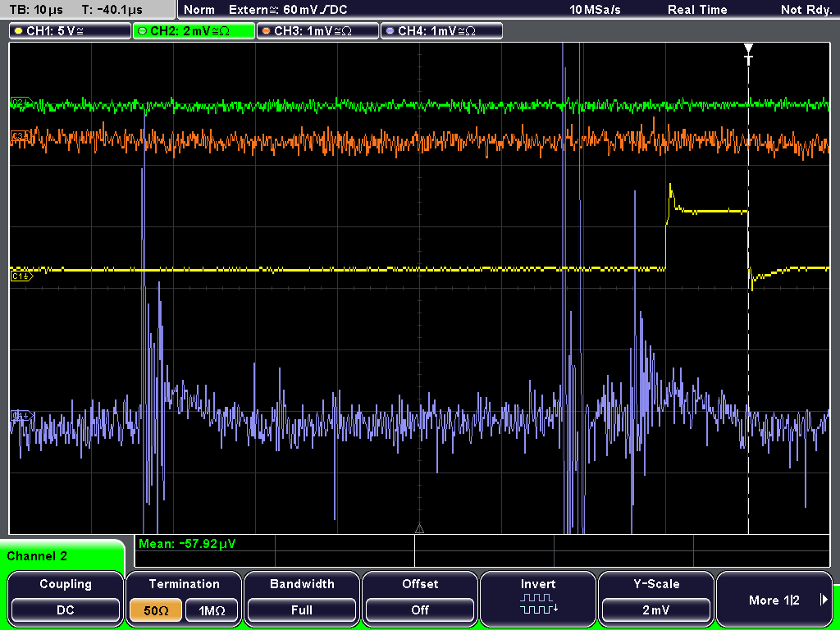Click the 10 MSa/s sample rate readout
This screenshot has width=840, height=630.
point(595,10)
